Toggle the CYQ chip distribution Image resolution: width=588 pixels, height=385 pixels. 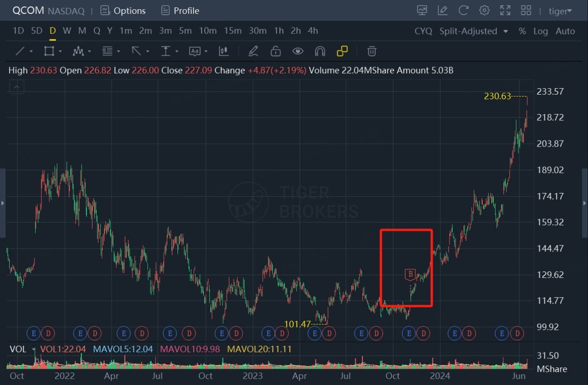click(423, 31)
